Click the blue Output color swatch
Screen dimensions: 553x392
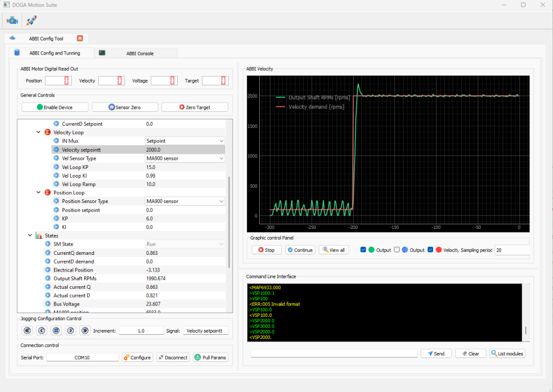405,249
